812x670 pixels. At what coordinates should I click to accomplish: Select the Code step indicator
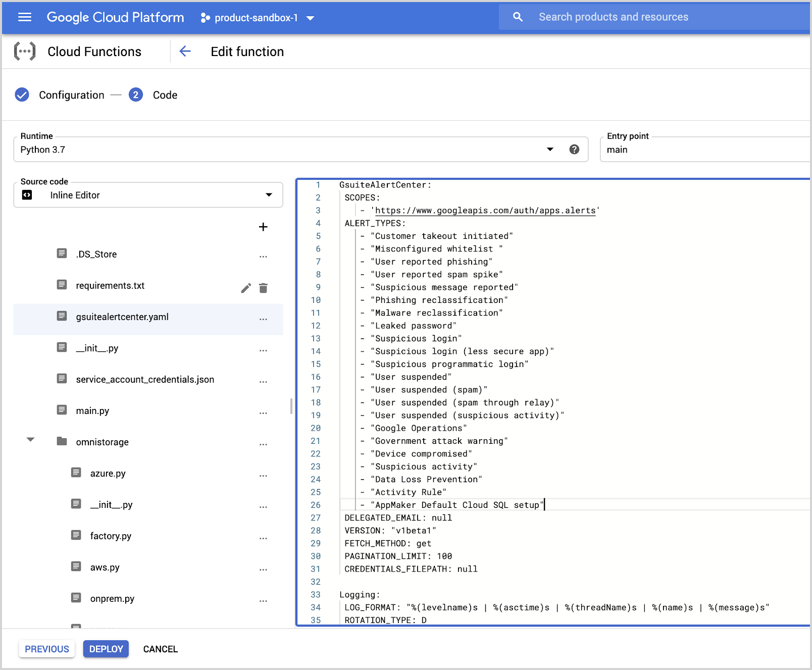(x=135, y=95)
